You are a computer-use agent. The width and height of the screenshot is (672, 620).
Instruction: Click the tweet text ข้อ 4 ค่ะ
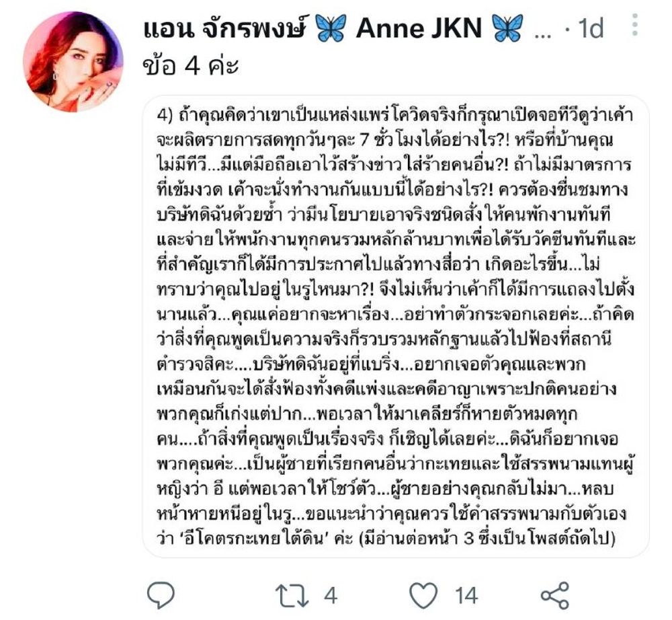point(191,66)
